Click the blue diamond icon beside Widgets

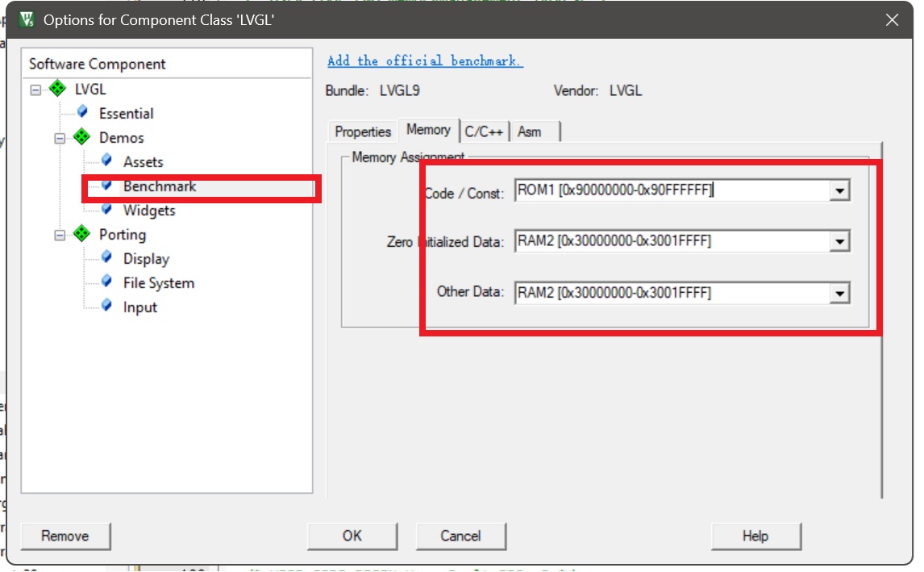pyautogui.click(x=106, y=209)
